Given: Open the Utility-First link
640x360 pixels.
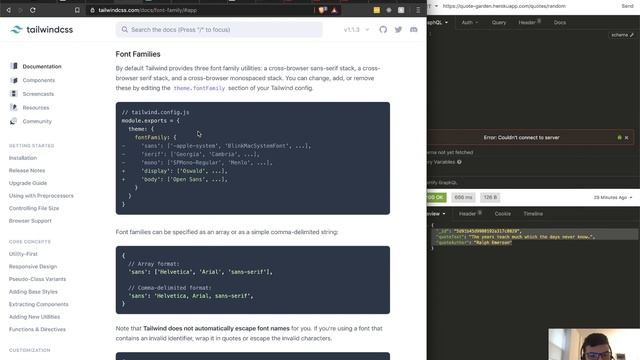Looking at the screenshot, I should coord(23,254).
